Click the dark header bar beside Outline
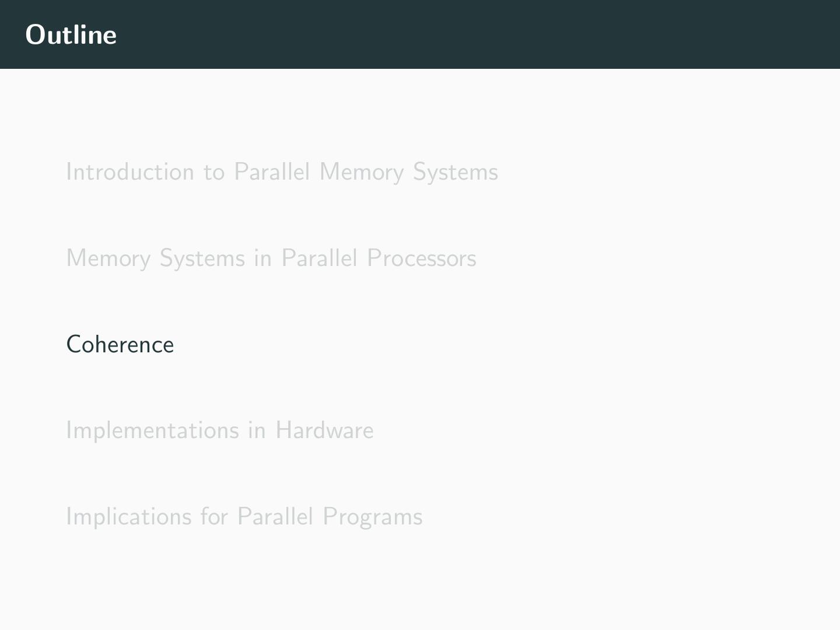The width and height of the screenshot is (840, 630). [x=467, y=35]
